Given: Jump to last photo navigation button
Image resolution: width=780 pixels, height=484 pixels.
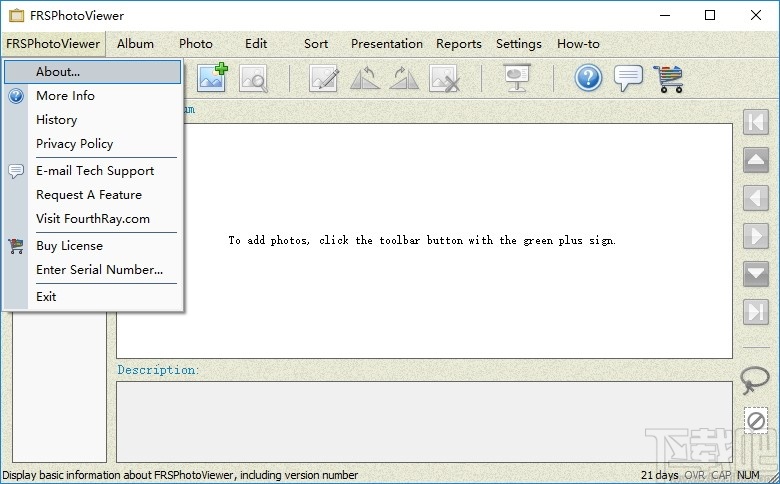Looking at the screenshot, I should (x=756, y=312).
